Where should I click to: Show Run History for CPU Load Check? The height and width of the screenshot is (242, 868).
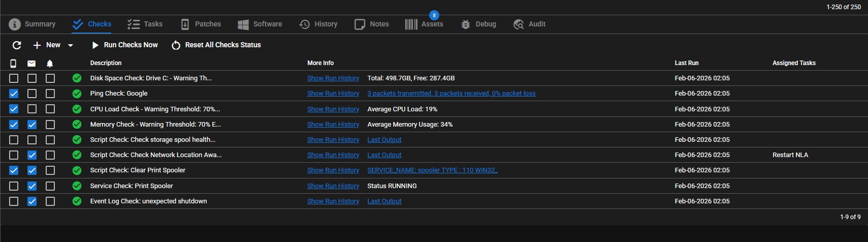333,109
